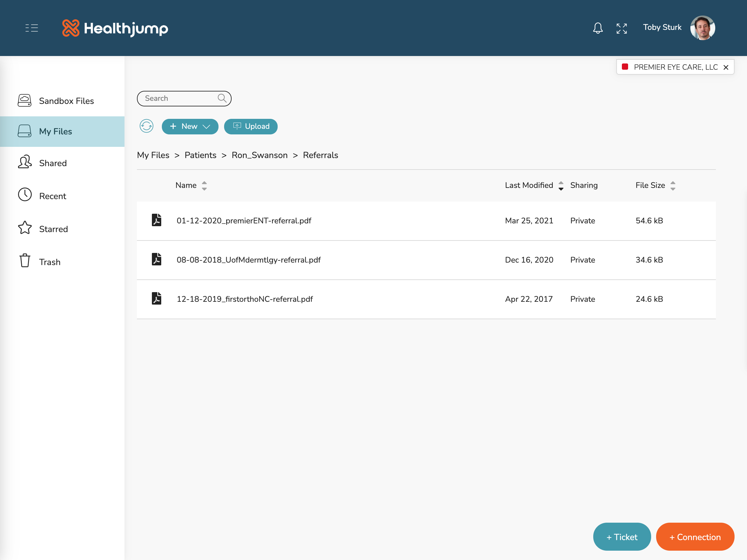This screenshot has height=560, width=747.
Task: Open the Shared section
Action: (53, 163)
